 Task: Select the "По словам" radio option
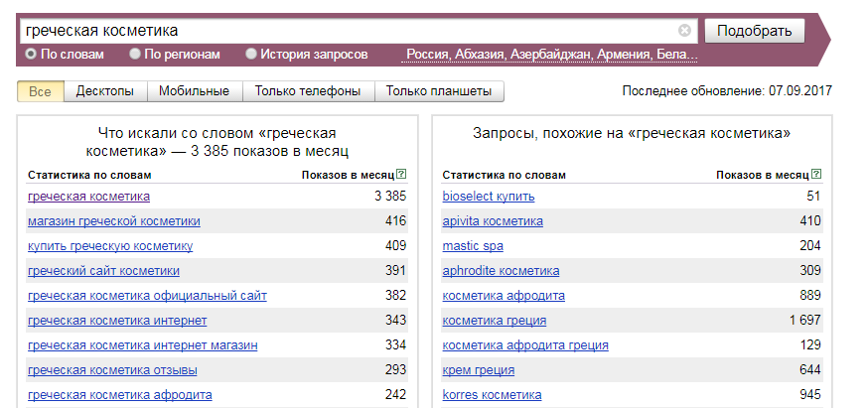click(x=31, y=55)
